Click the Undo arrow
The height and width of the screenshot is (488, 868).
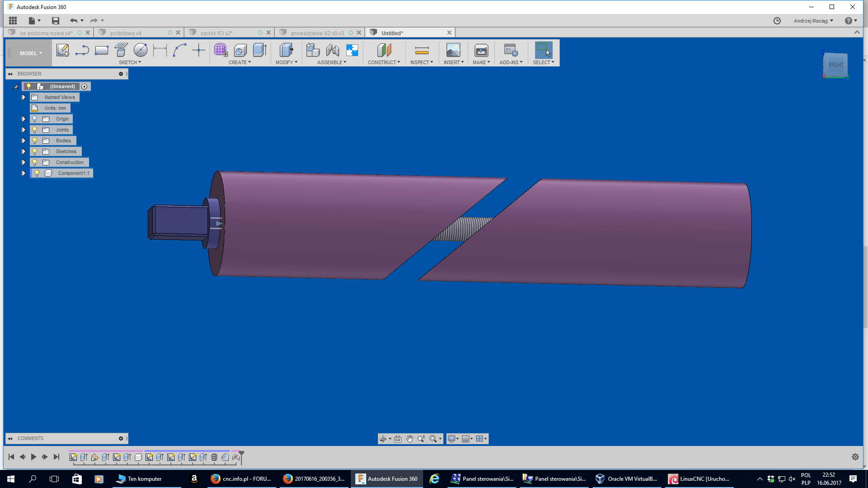tap(74, 20)
